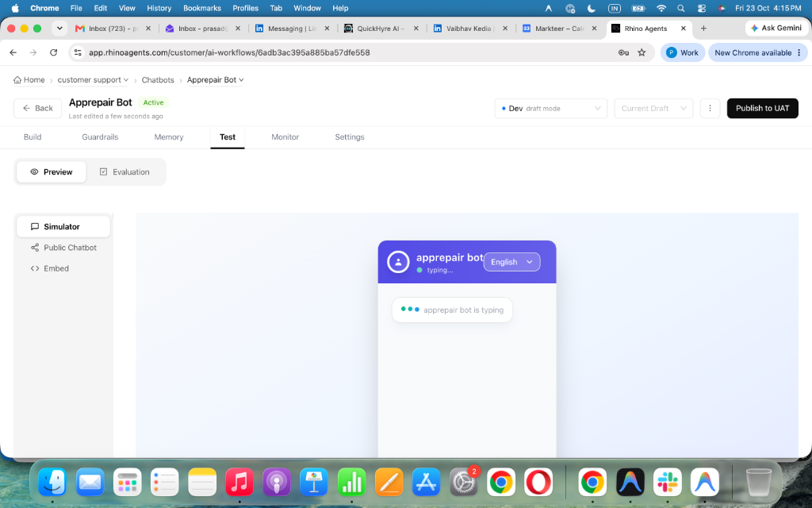Open App Store from the dock

pos(426,482)
